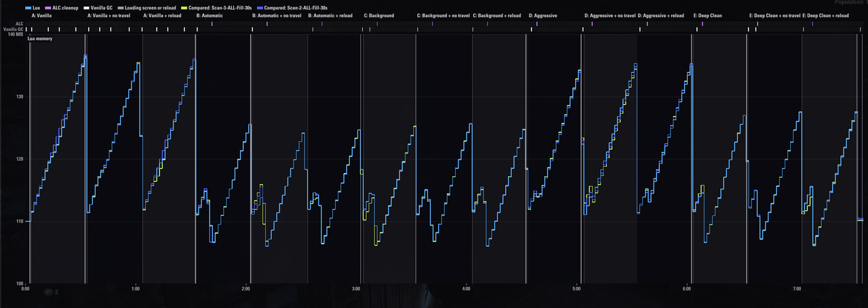
Task: Click the ALC marker under 'C: Background'
Action: (377, 24)
